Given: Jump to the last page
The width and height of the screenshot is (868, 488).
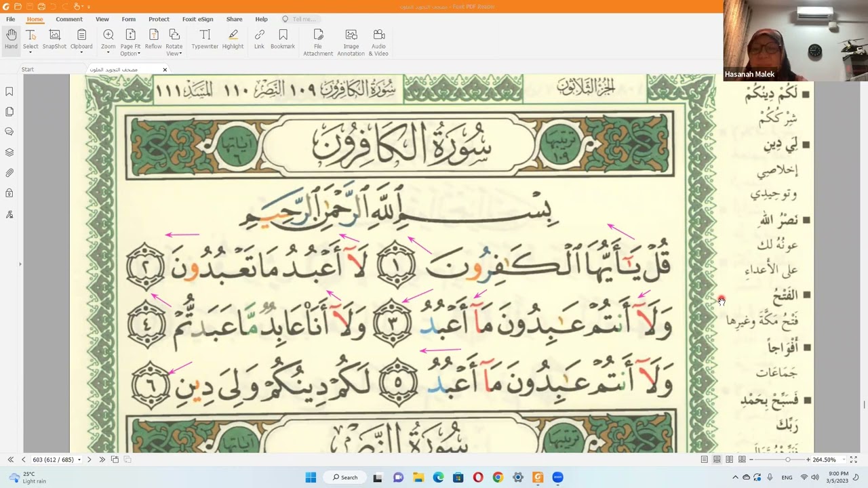Looking at the screenshot, I should tap(102, 460).
